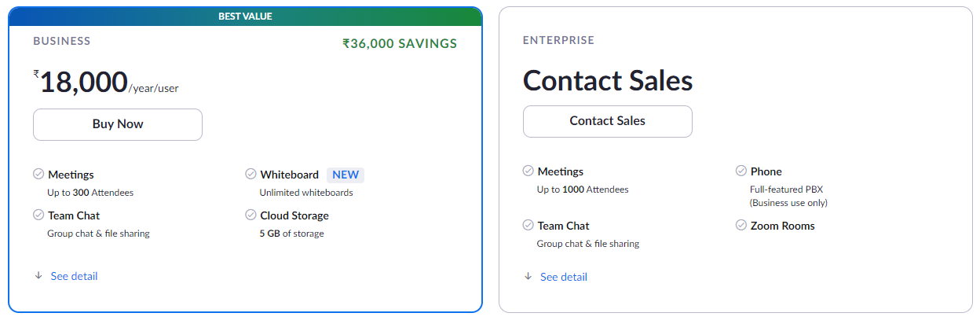Expand Enterprise plan details down arrow
Image resolution: width=980 pixels, height=324 pixels.
click(528, 277)
